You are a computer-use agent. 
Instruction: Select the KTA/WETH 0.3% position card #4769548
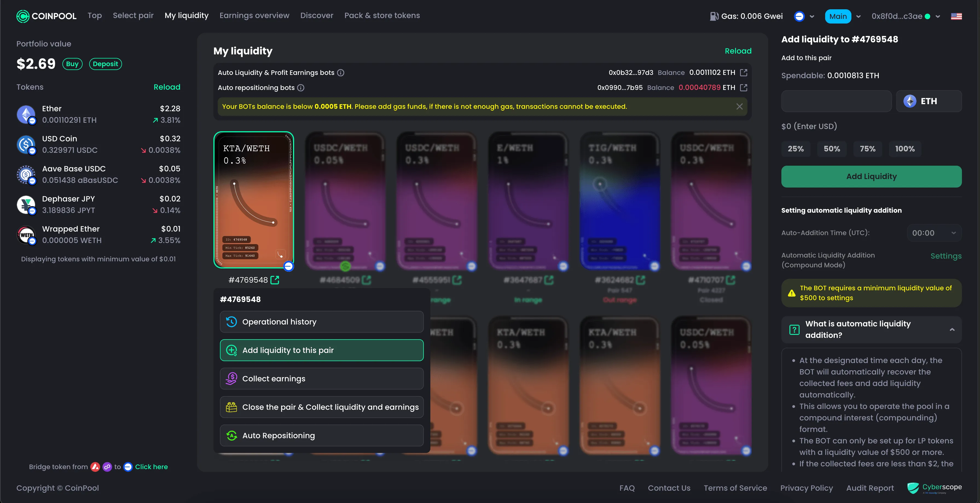pos(254,200)
